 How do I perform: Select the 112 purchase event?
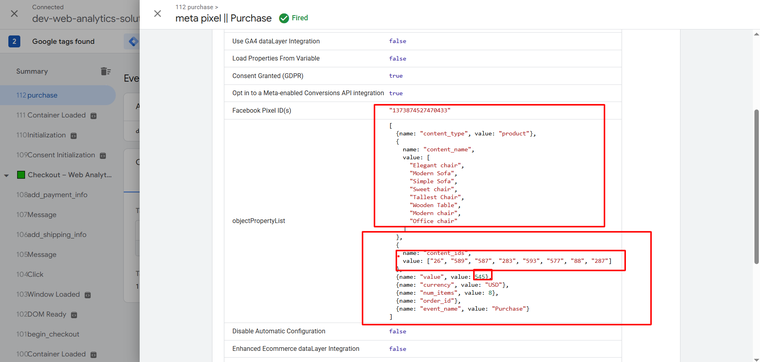pyautogui.click(x=58, y=95)
